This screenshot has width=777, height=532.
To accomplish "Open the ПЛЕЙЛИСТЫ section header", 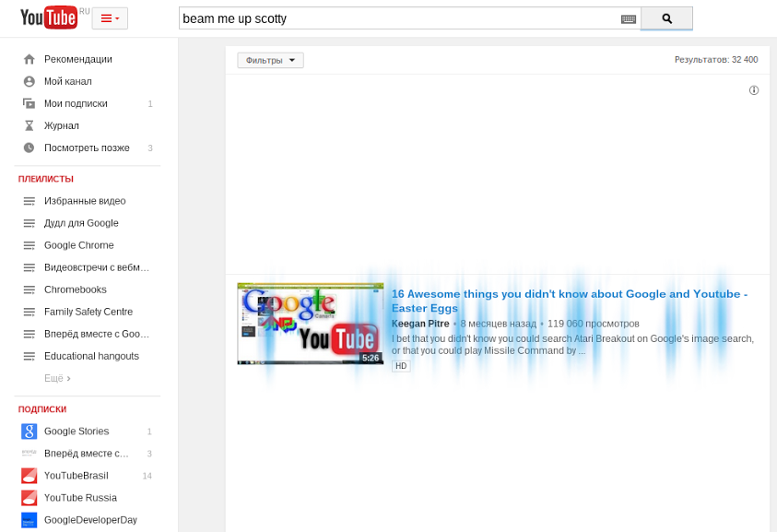I will pos(45,179).
